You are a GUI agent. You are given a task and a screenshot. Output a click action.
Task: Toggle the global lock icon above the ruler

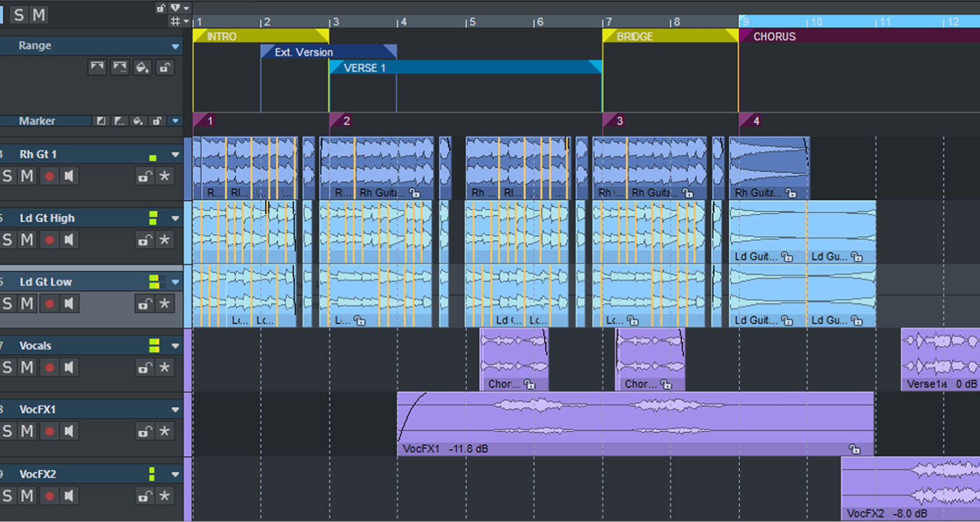[x=160, y=8]
